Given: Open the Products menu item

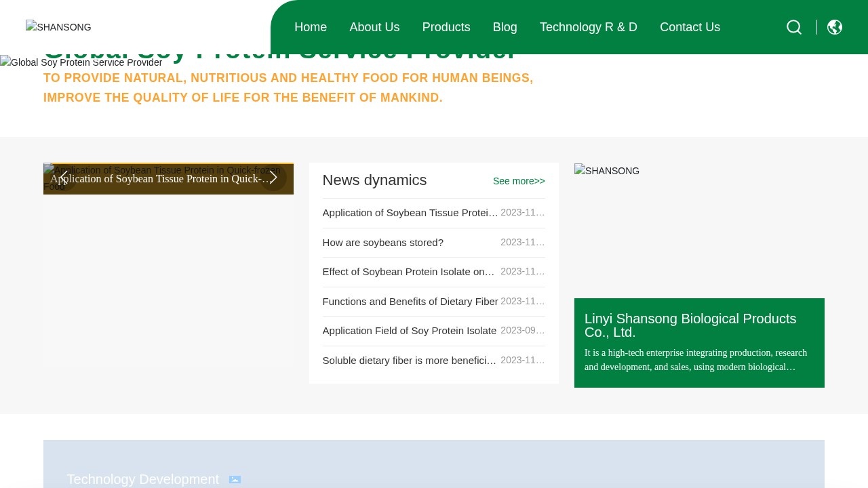Looking at the screenshot, I should click(x=446, y=27).
